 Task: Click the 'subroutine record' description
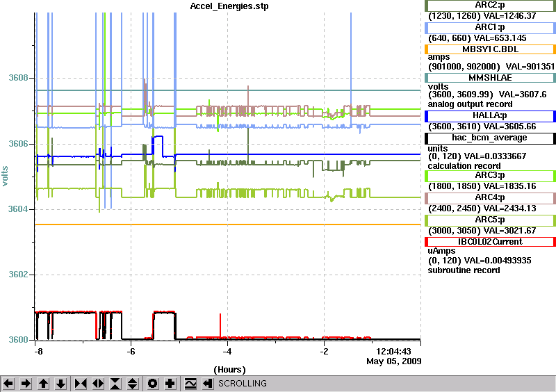(464, 270)
